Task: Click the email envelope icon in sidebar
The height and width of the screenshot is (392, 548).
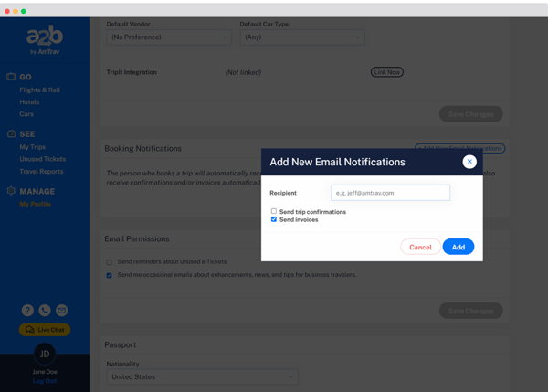Action: click(x=62, y=311)
